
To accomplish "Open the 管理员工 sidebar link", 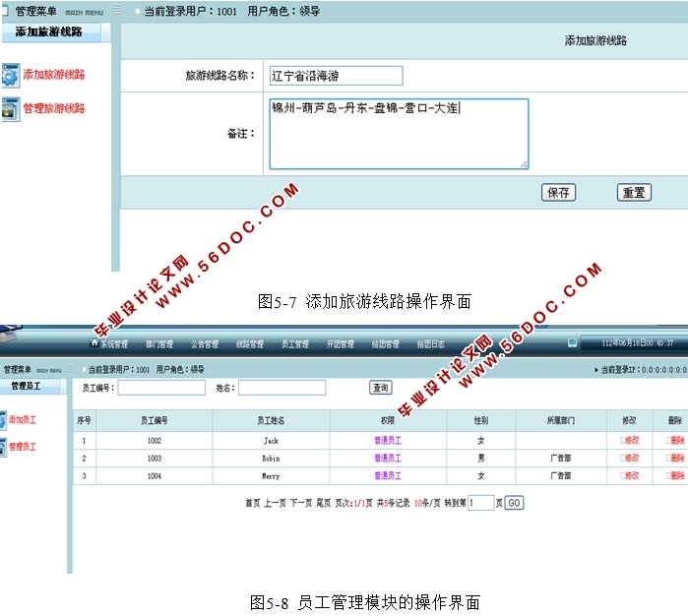I will click(23, 447).
